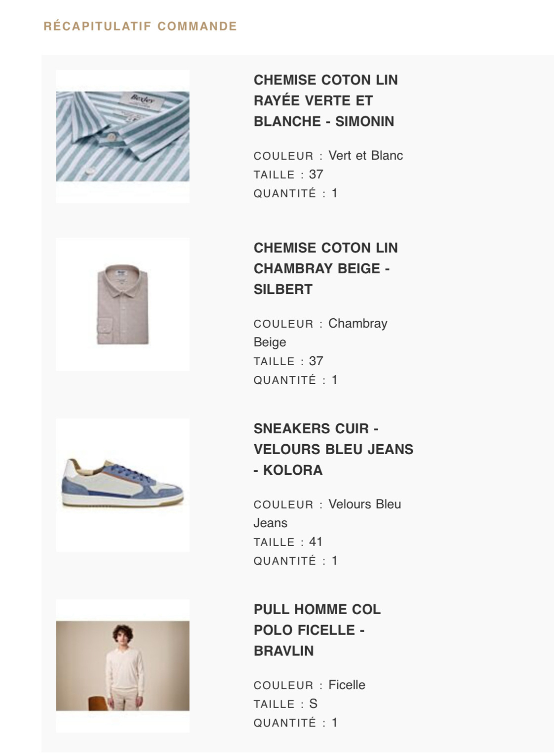This screenshot has height=756, width=554.
Task: Select the Chambray Beige colour text
Action: coord(320,333)
